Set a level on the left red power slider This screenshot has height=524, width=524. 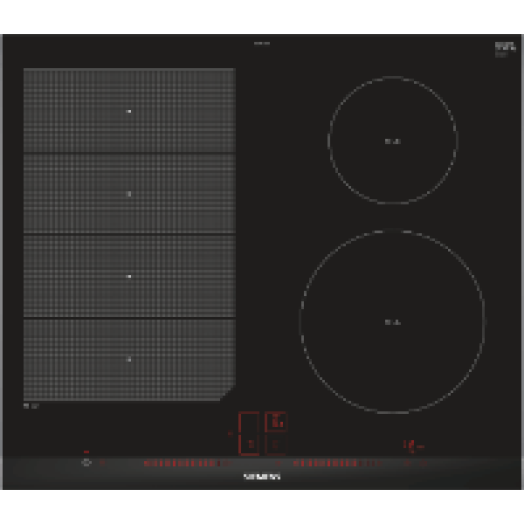tap(182, 463)
